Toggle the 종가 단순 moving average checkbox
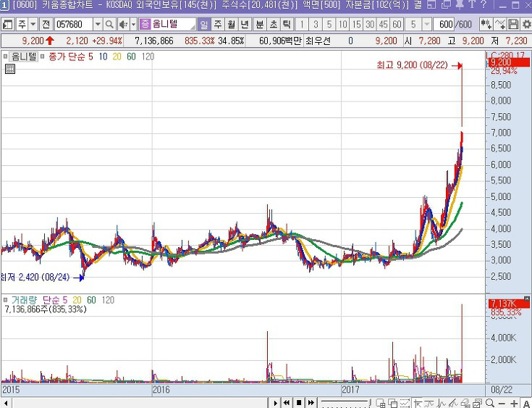The height and width of the screenshot is (408, 532). pyautogui.click(x=43, y=57)
